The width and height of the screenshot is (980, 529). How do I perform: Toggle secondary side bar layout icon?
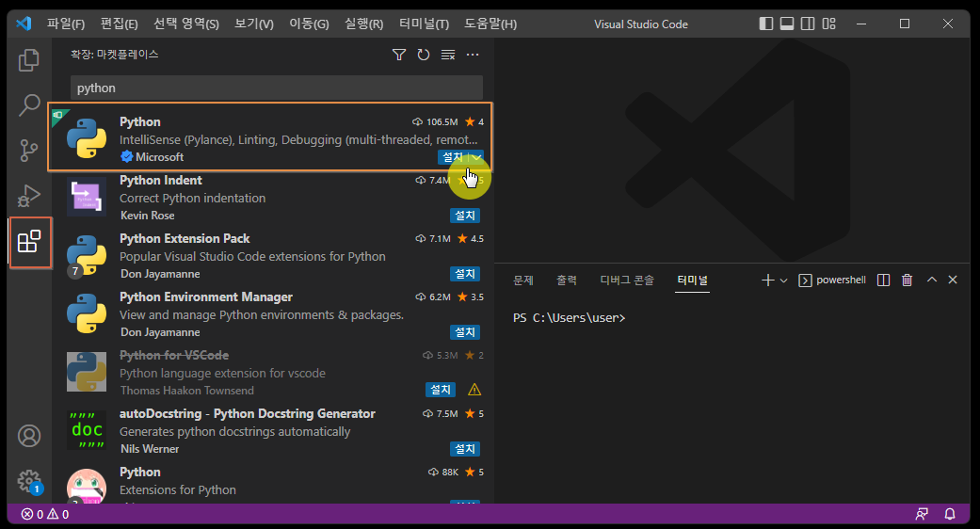coord(808,24)
